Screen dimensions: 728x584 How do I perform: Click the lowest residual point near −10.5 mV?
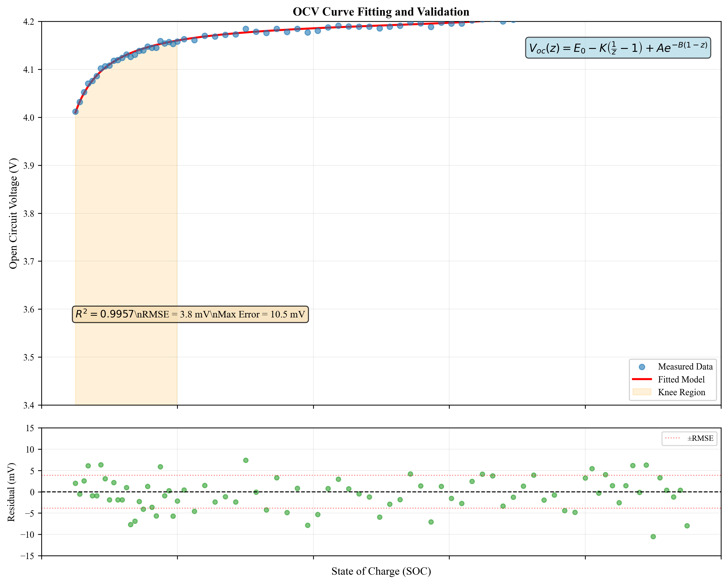[x=653, y=536]
